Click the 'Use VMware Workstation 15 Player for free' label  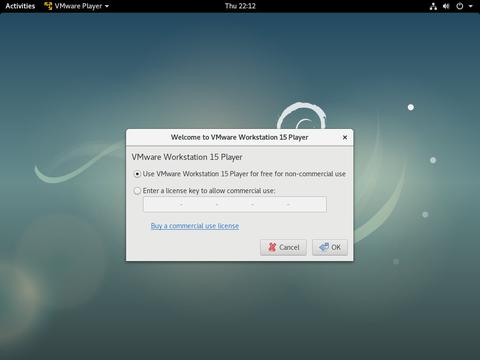244,174
